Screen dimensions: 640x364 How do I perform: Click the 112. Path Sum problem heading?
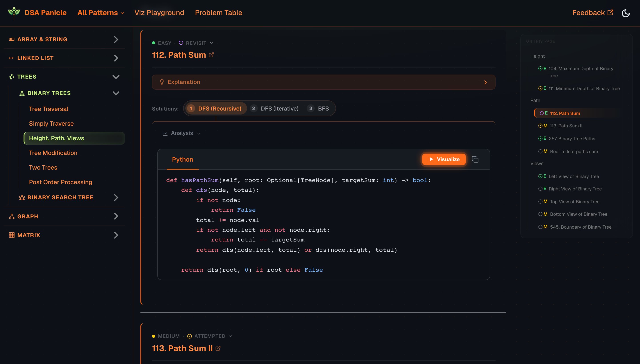click(179, 55)
